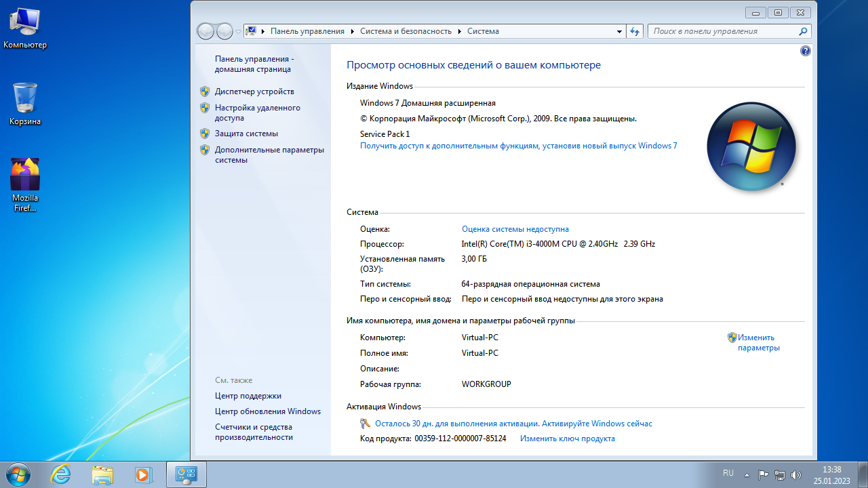Go to Система и безопасность breadcrumb
This screenshot has height=488, width=868.
406,31
